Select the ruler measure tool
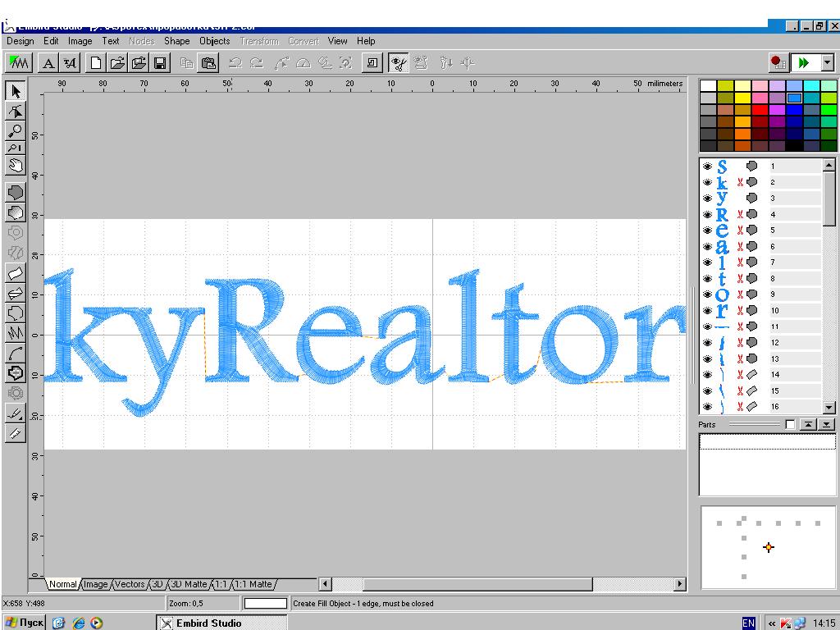Viewport: 840px width, 630px height. pos(16,433)
